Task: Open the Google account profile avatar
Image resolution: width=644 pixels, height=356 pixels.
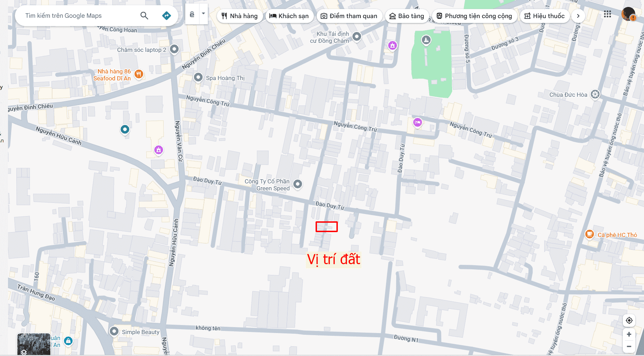Action: [x=628, y=14]
